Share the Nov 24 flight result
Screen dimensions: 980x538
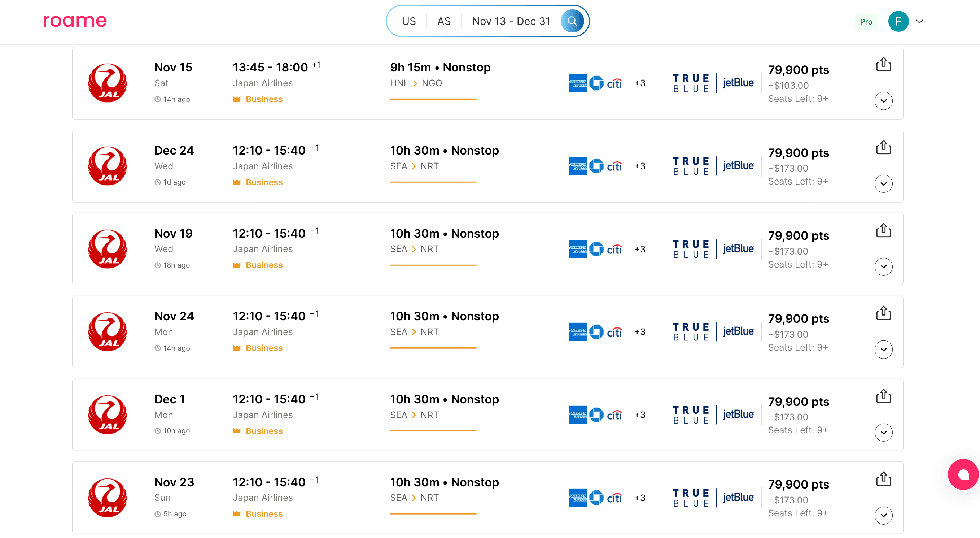[883, 313]
